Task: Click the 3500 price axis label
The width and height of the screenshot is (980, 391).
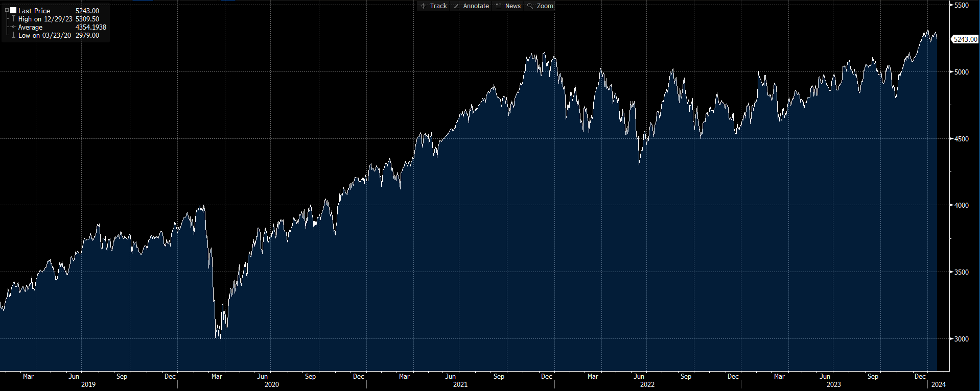Action: click(x=962, y=272)
